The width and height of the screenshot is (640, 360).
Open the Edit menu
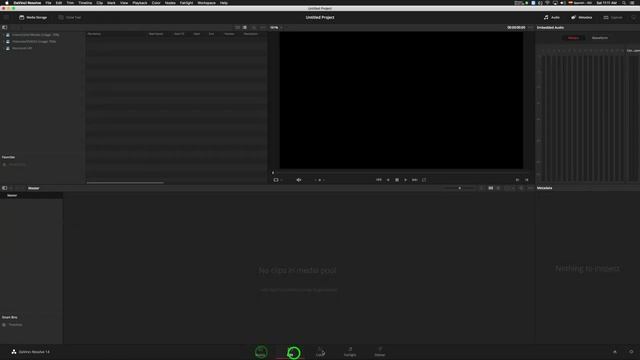59,3
